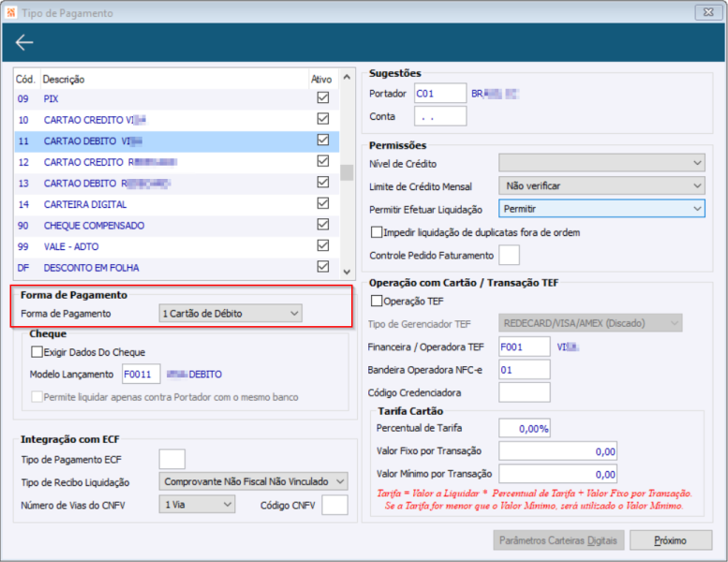
Task: Open Permitir Efetuar Liquidação dropdown
Action: pyautogui.click(x=602, y=209)
